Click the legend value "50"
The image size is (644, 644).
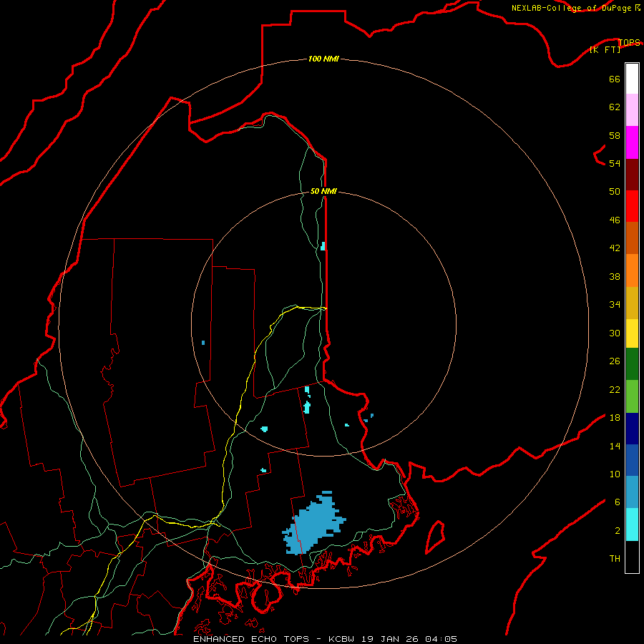tap(615, 192)
